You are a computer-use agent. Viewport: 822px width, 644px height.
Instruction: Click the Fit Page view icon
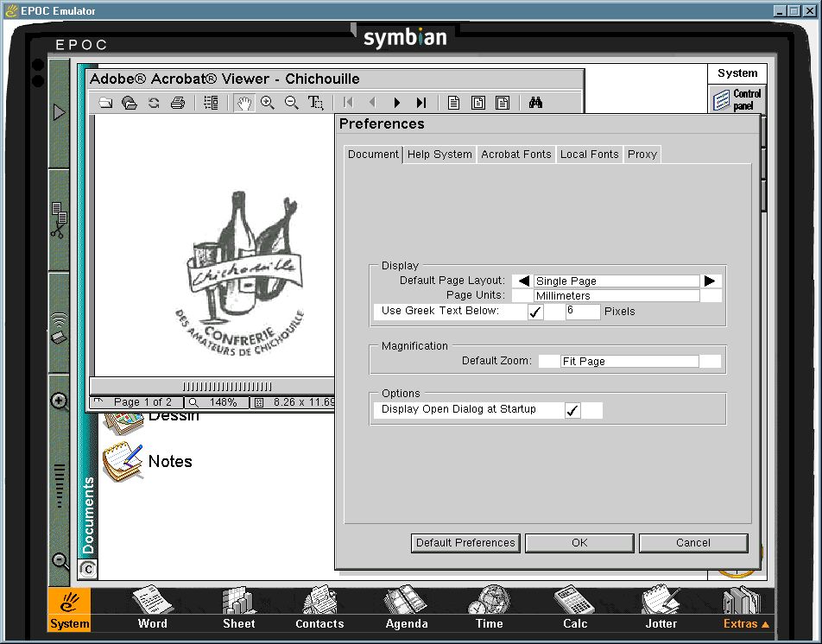point(478,103)
